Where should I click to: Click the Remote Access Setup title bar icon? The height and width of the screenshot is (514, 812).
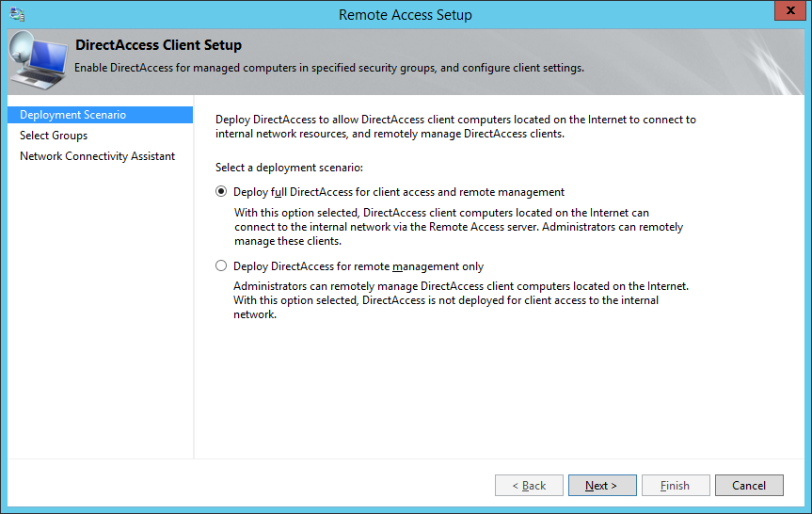[17, 14]
